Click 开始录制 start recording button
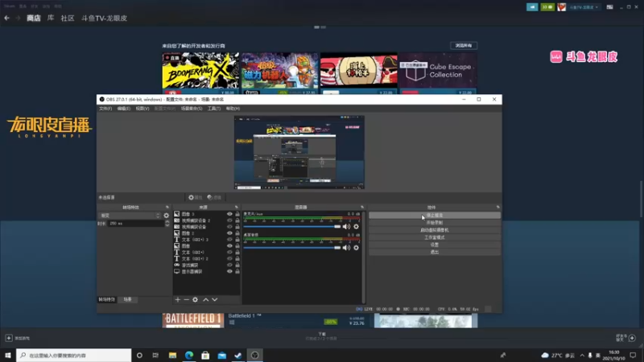The image size is (644, 362). tap(435, 223)
